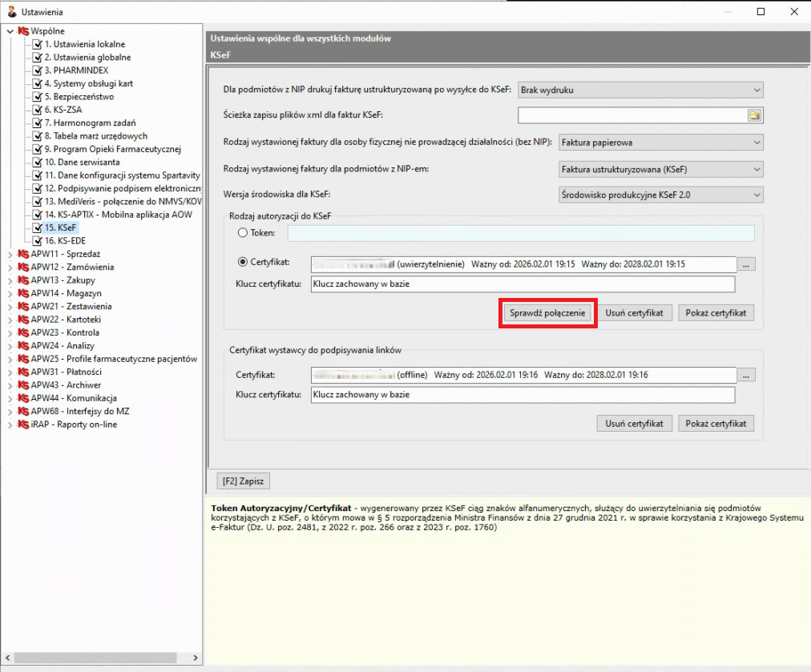Collapse the Wspólne tree node
Image resolution: width=811 pixels, height=672 pixels.
(x=10, y=31)
